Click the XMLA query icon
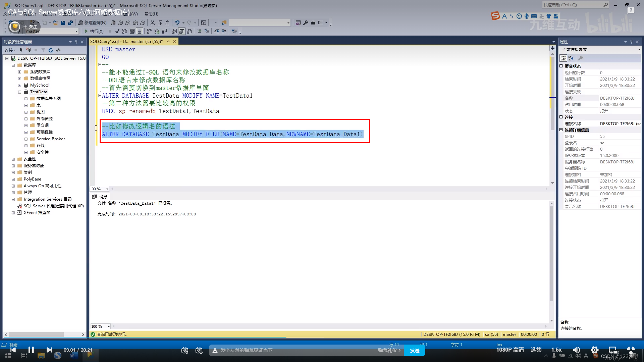Viewport: 644px width, 362px height. [135, 23]
